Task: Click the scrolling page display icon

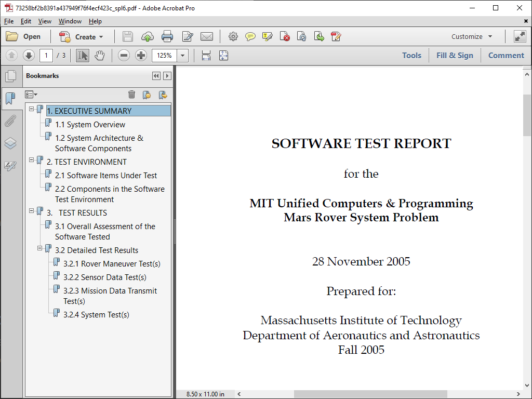Action: 206,55
